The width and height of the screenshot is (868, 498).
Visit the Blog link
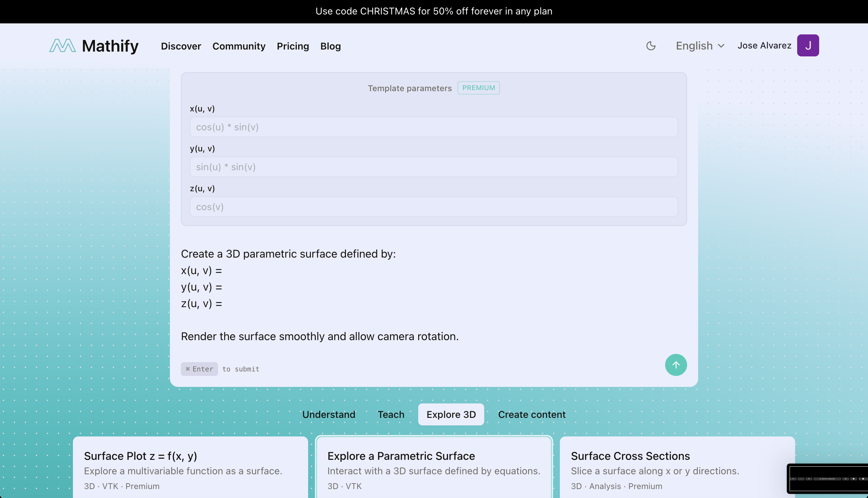pos(330,46)
